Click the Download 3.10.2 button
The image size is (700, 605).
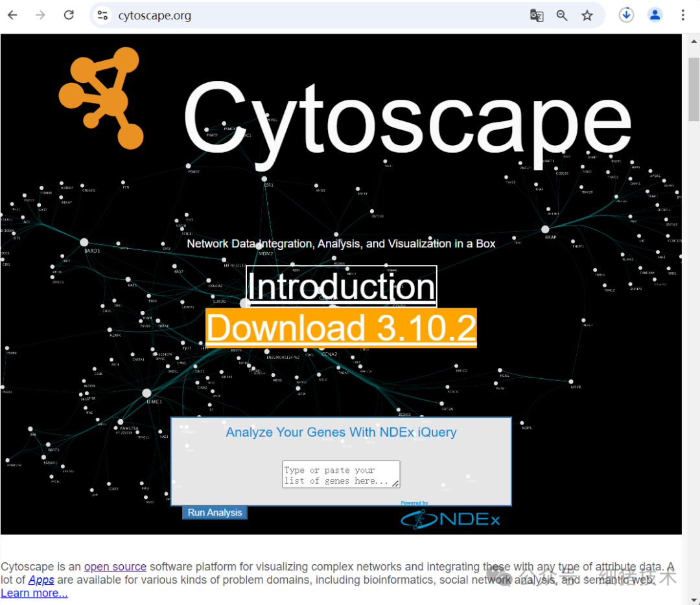[x=341, y=328]
